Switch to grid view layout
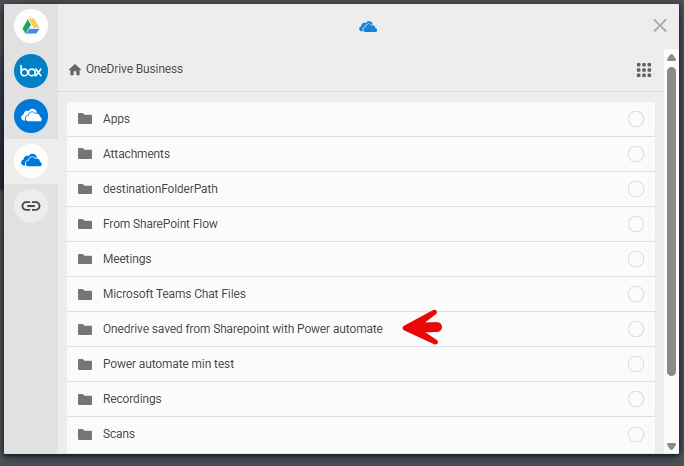Screen dimensions: 684x466 [x=644, y=70]
